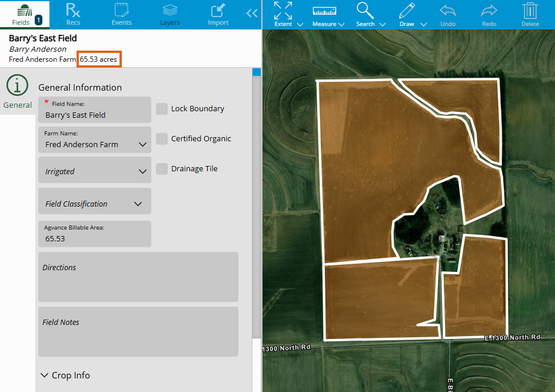Click the Agvance Billable Area field
This screenshot has width=555, height=392.
pos(95,234)
